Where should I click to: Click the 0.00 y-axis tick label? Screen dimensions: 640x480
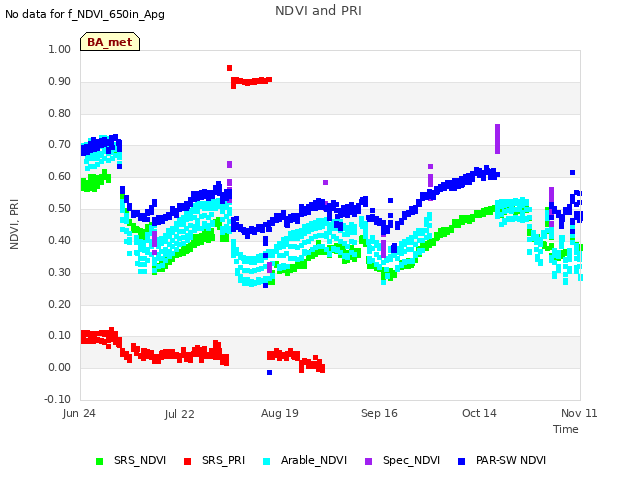click(60, 367)
